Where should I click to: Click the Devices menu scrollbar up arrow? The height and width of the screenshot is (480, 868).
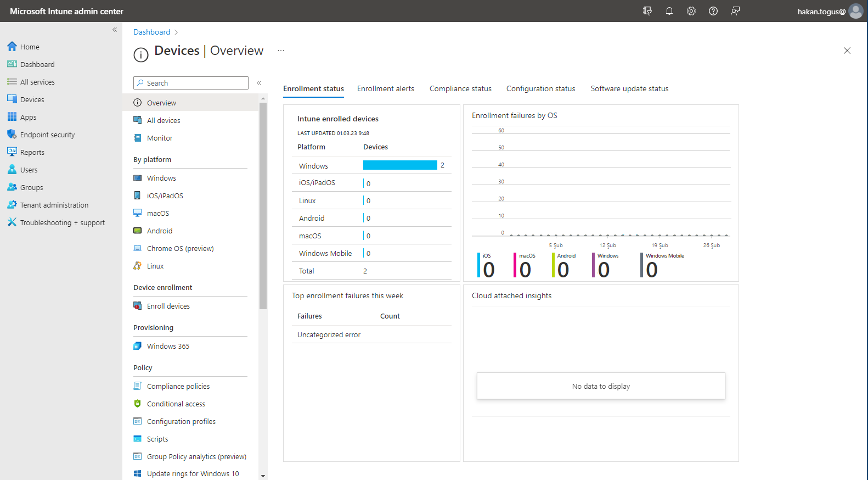[x=263, y=98]
